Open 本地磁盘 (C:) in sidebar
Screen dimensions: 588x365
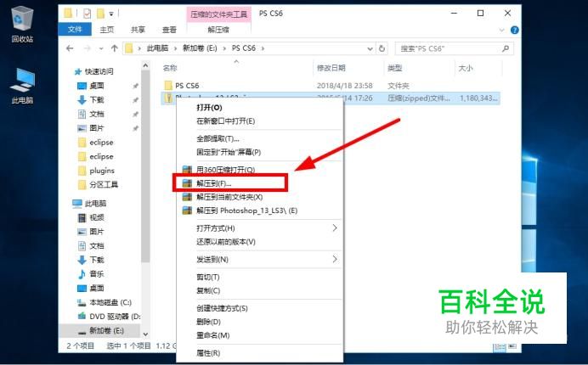pyautogui.click(x=110, y=302)
